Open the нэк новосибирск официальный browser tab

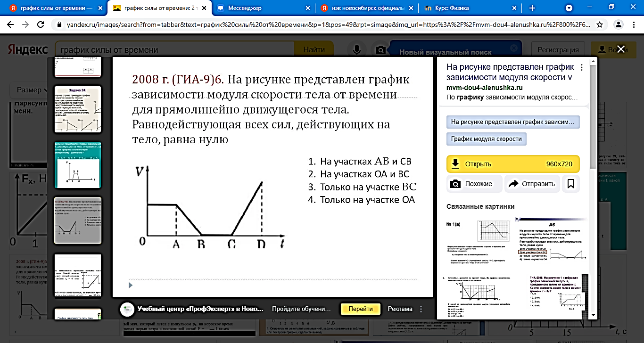[366, 8]
